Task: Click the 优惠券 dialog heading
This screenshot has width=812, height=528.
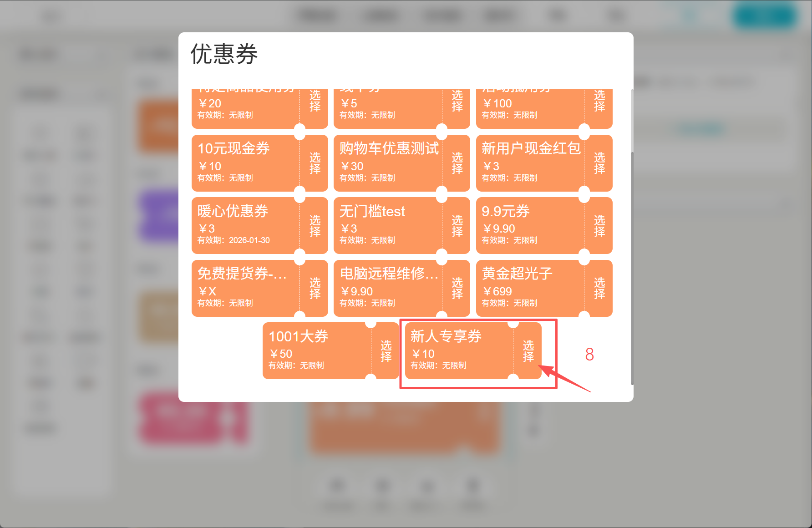Action: click(224, 54)
